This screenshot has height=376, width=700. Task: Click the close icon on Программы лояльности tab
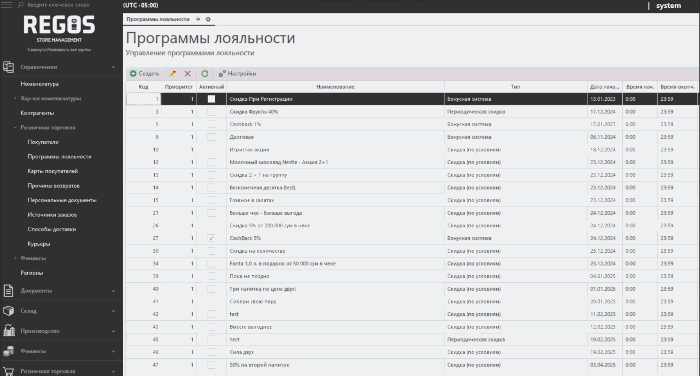tap(208, 19)
